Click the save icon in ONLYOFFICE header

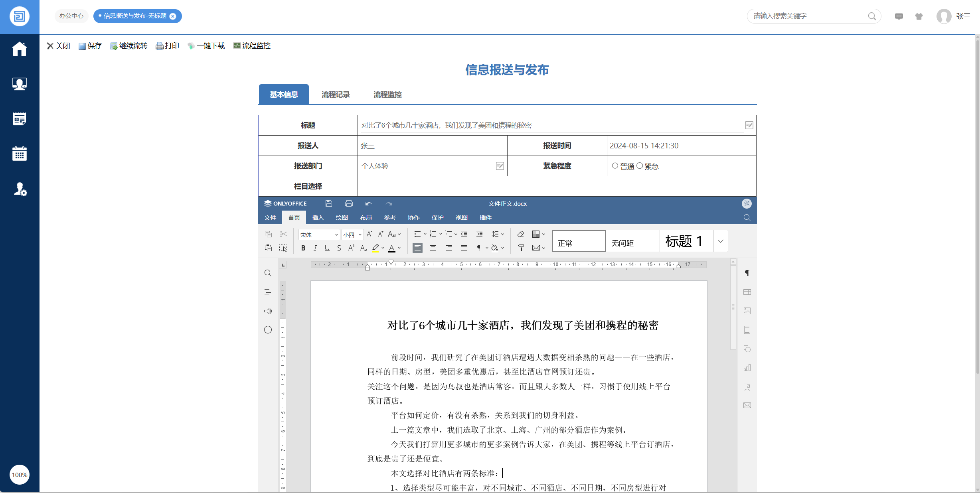328,203
